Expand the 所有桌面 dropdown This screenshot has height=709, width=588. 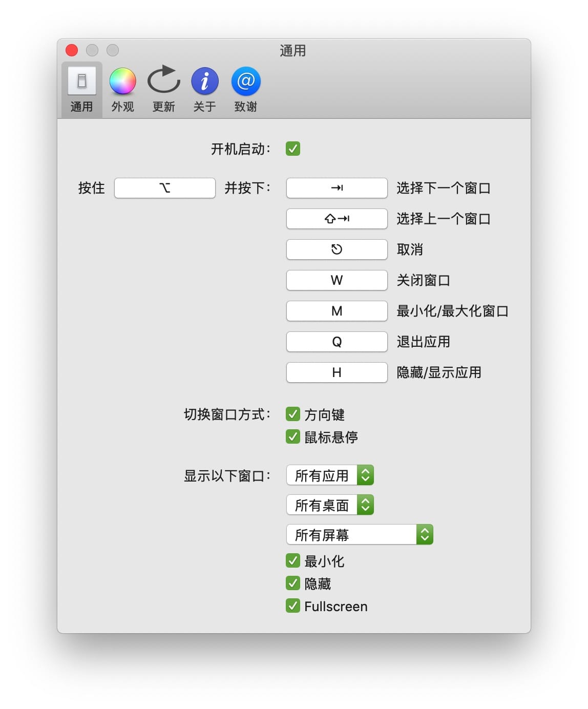(x=330, y=505)
